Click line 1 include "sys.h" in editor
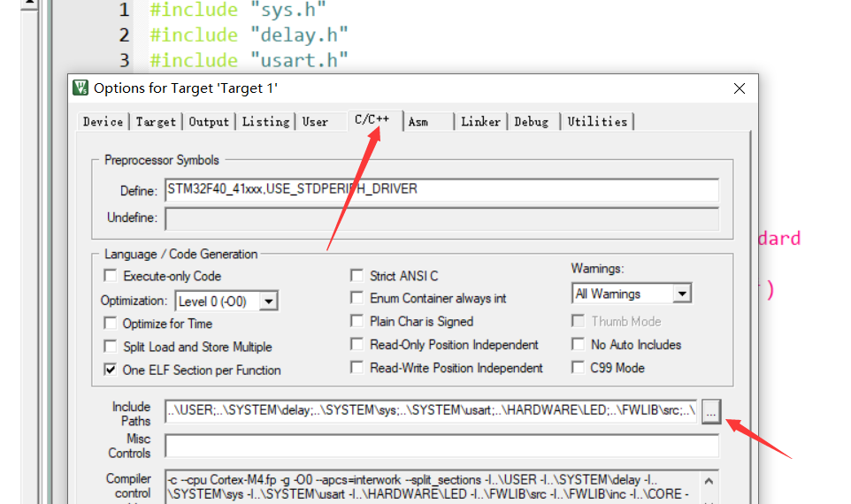The image size is (851, 504). pos(238,10)
